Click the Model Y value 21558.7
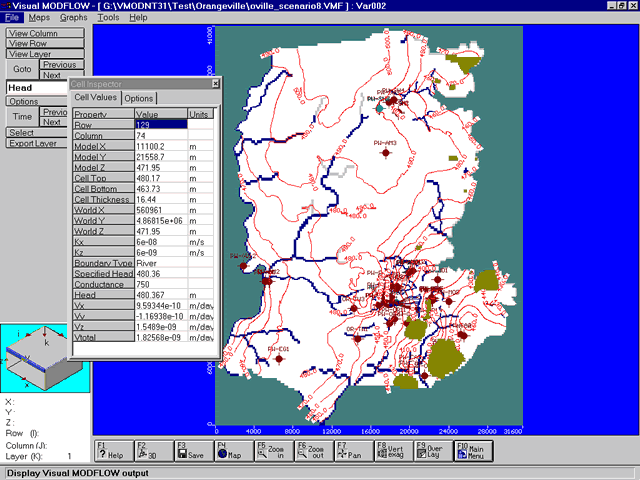Screen dimensions: 640x480 click(x=161, y=157)
